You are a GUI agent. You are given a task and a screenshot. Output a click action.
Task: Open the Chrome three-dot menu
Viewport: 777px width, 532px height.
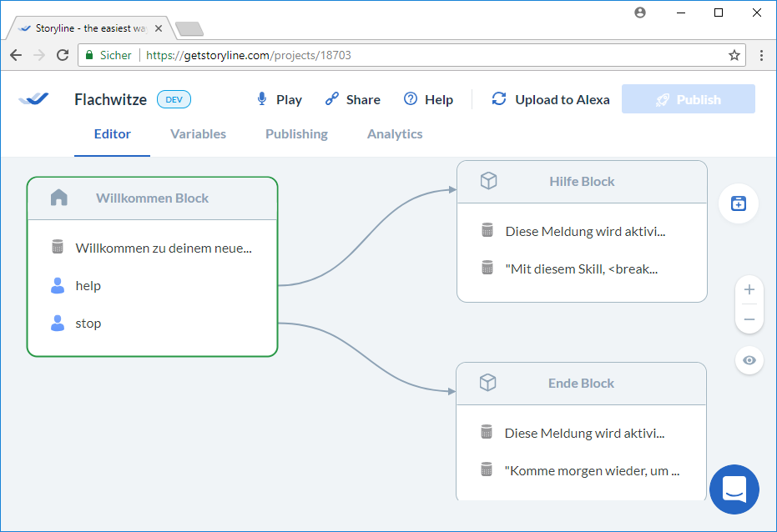pyautogui.click(x=761, y=55)
